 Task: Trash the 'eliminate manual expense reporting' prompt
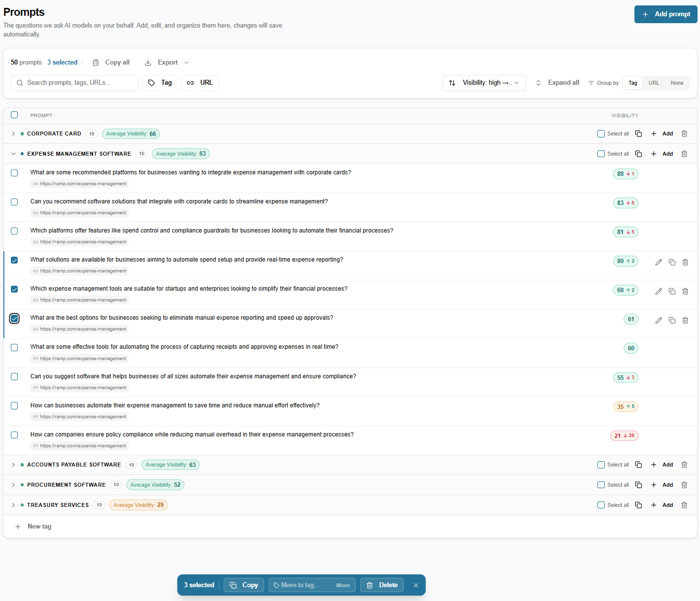tap(685, 320)
